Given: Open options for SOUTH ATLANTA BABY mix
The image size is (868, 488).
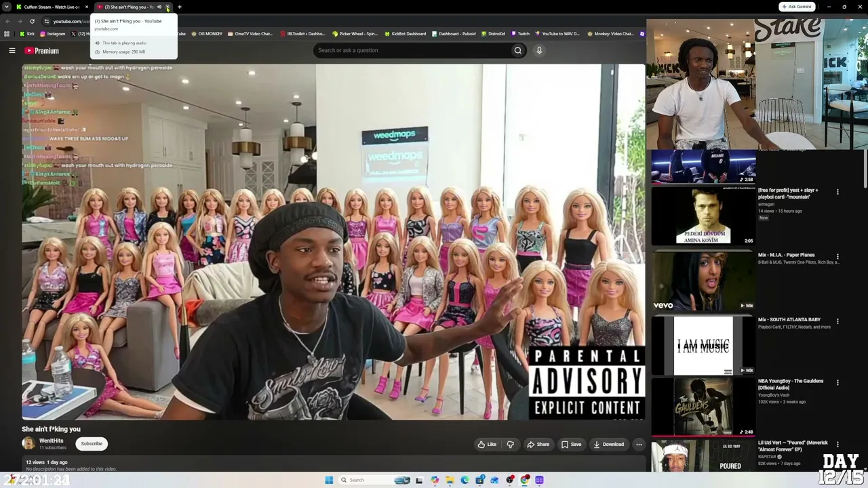Looking at the screenshot, I should click(x=837, y=321).
